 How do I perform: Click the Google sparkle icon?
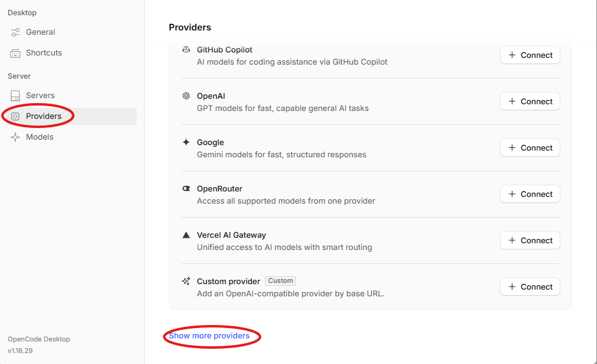pos(186,142)
